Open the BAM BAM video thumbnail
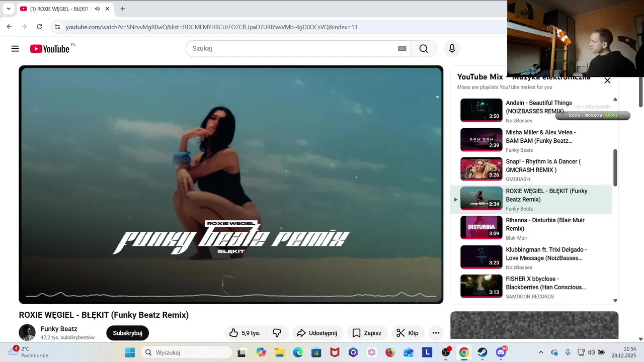This screenshot has width=644, height=362. 481,140
